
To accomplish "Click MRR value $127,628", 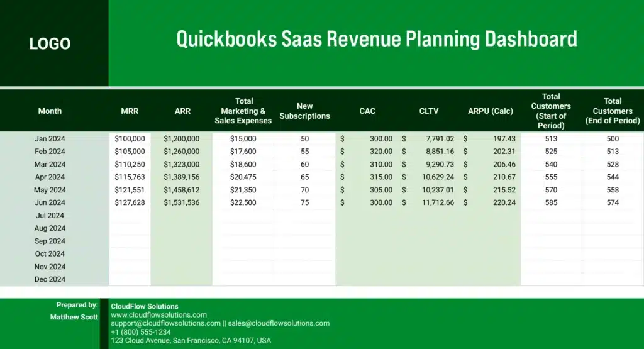I will tap(130, 202).
